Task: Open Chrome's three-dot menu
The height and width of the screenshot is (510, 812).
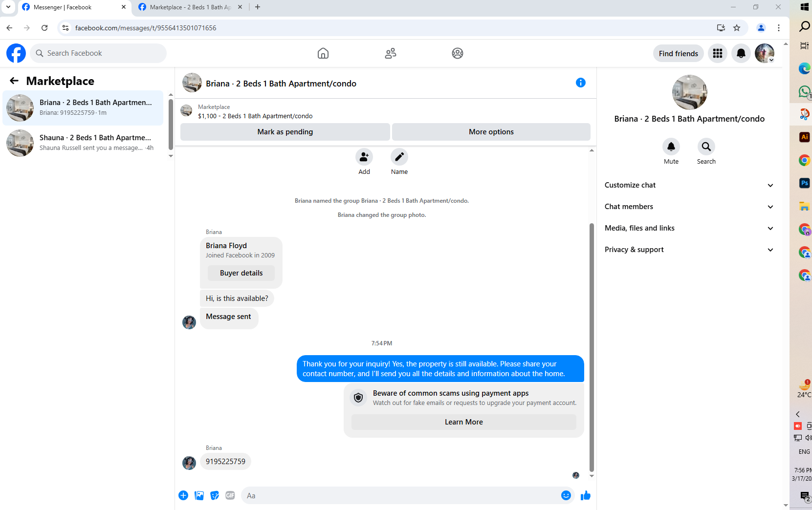Action: tap(779, 28)
